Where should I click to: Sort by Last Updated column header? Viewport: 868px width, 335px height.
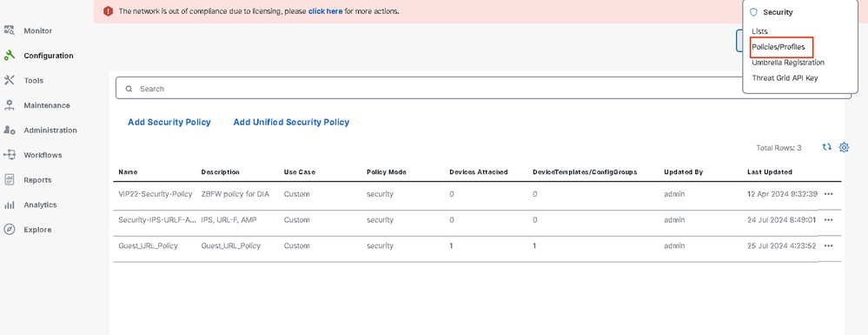[x=770, y=172]
